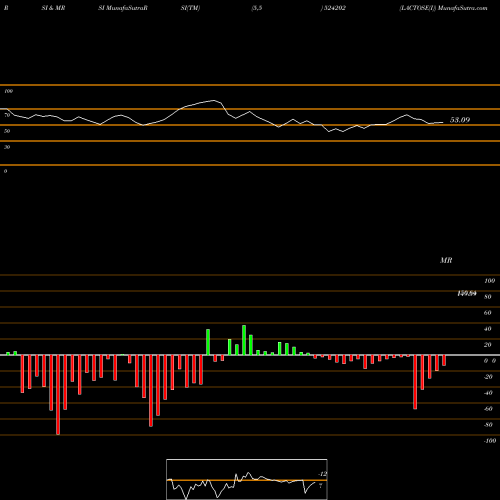The width and height of the screenshot is (500, 500).
Task: Click the MR label above the histogram
Action: coord(446,260)
